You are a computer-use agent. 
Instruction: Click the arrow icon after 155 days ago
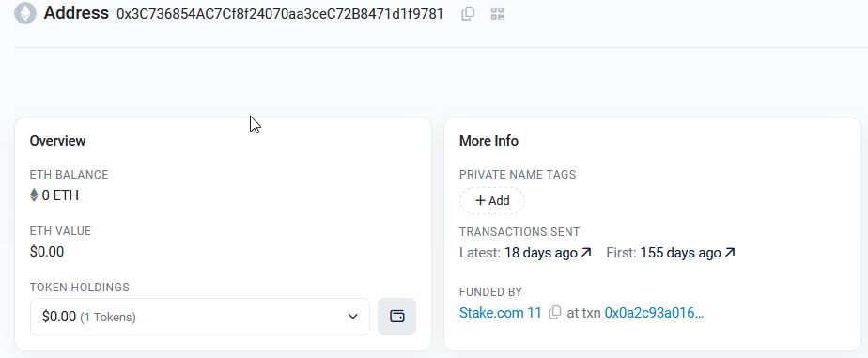tap(730, 253)
